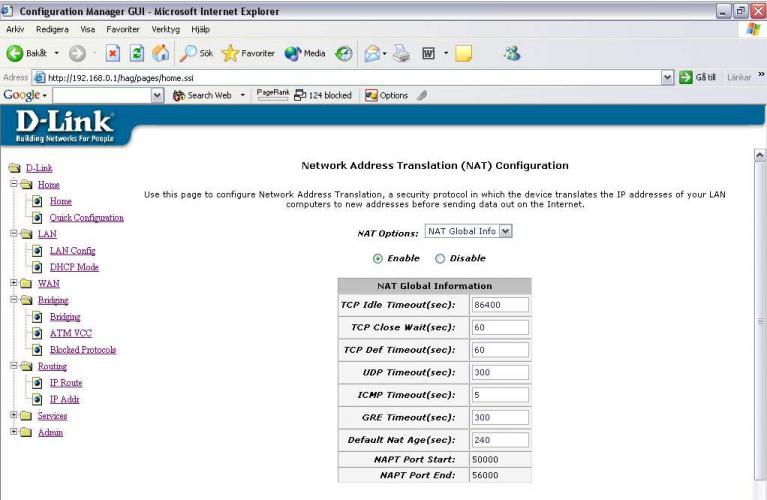Viewport: 767px width, 500px height.
Task: Click the UDP Timeout input field
Action: coord(500,372)
